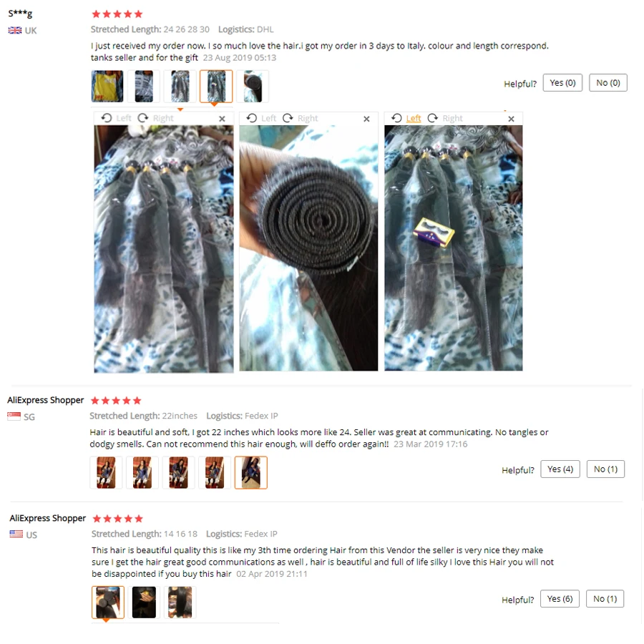Viewport: 644px width, 644px height.
Task: Click No (1) on the US shopper review
Action: (605, 599)
